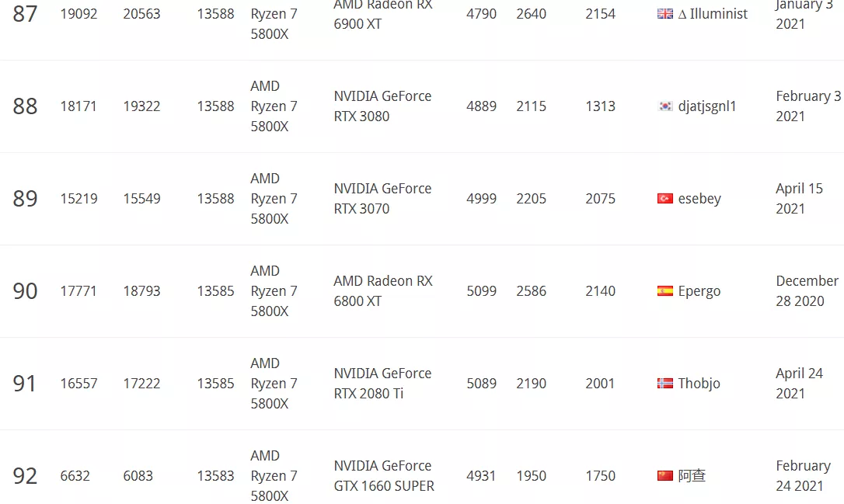Viewport: 844px width, 504px height.
Task: Click the Turkey flag beside esebey
Action: [x=664, y=199]
